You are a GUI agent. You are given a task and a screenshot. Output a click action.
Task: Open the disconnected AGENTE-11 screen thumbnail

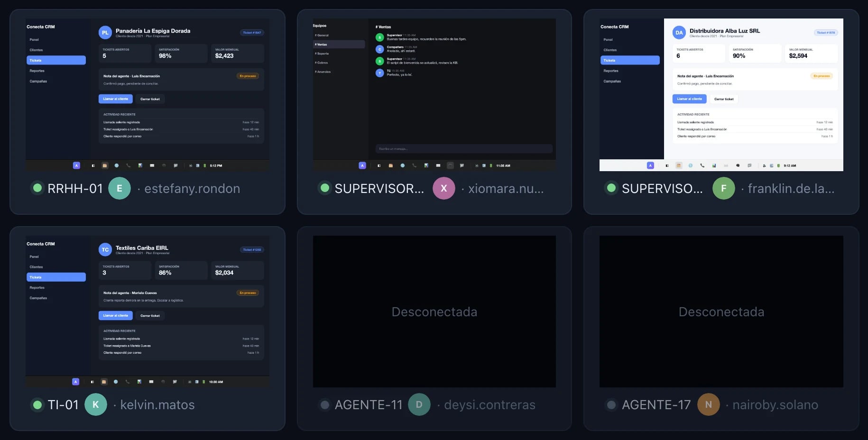434,312
